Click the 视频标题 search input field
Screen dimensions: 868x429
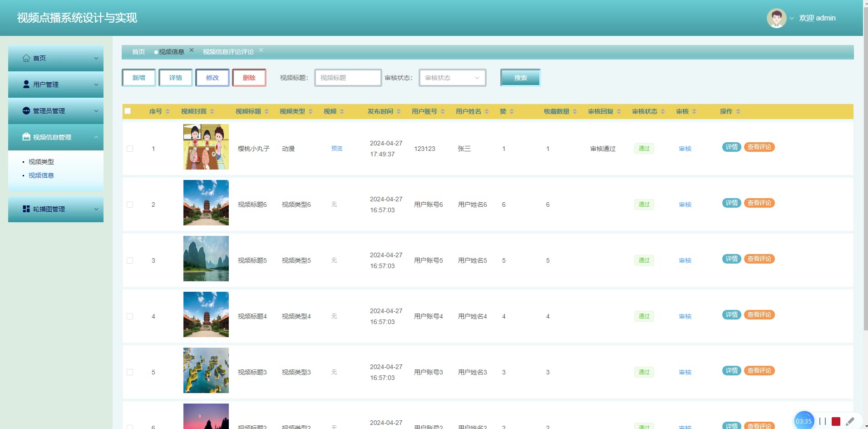pyautogui.click(x=348, y=78)
